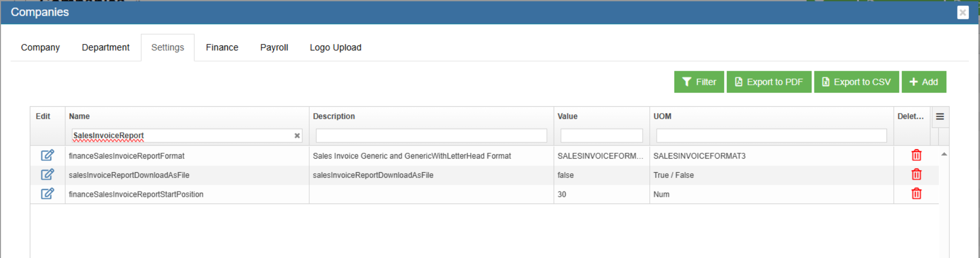980x258 pixels.
Task: Edit the financeSalesInvoiceReportStartPosition row
Action: click(x=47, y=194)
